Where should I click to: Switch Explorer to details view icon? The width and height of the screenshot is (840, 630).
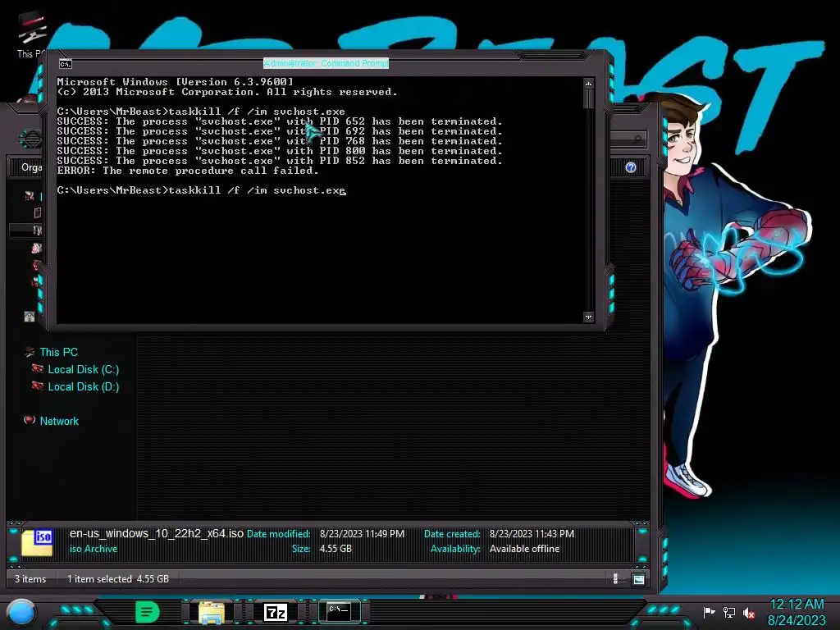tap(615, 578)
